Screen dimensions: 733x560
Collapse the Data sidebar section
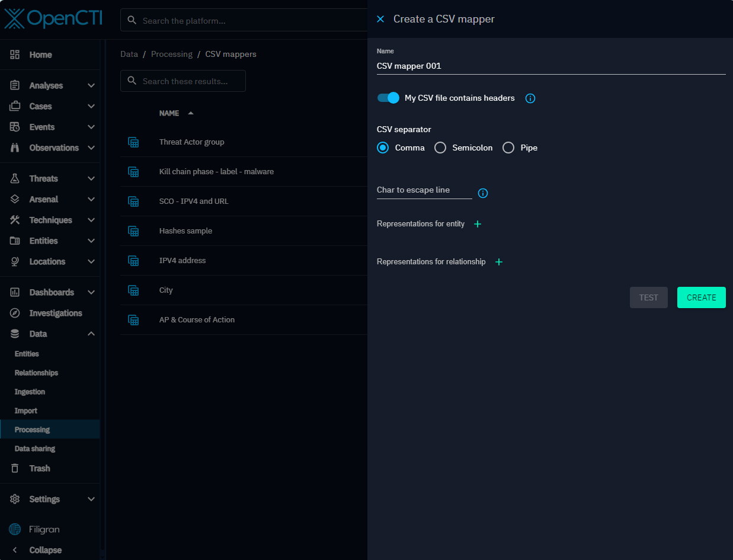click(91, 334)
